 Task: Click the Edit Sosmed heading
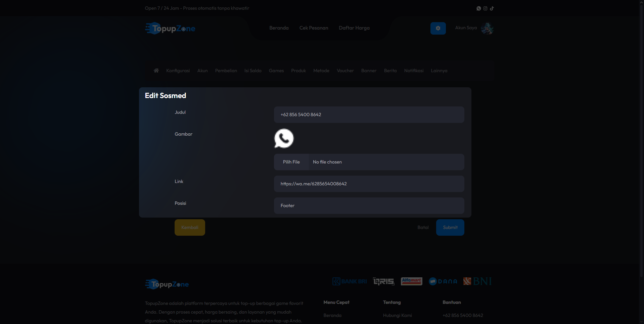click(x=166, y=96)
